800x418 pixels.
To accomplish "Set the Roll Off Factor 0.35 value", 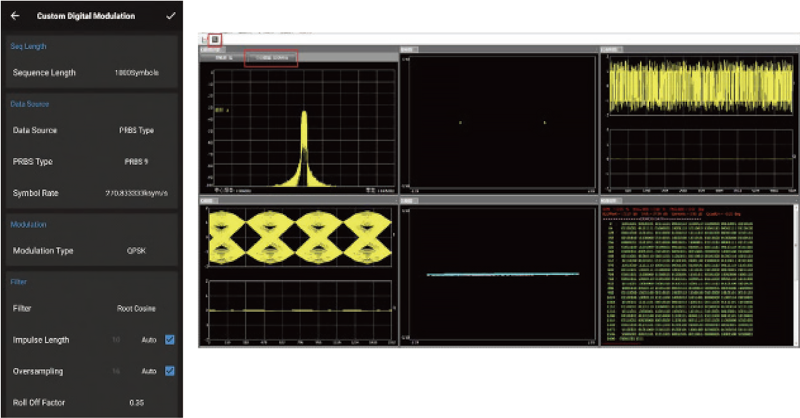I will [137, 402].
